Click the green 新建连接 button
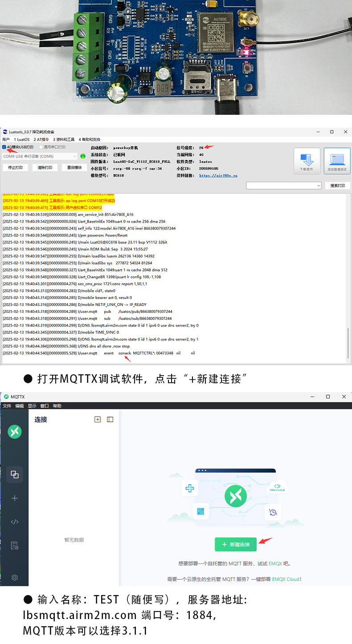 (x=236, y=544)
